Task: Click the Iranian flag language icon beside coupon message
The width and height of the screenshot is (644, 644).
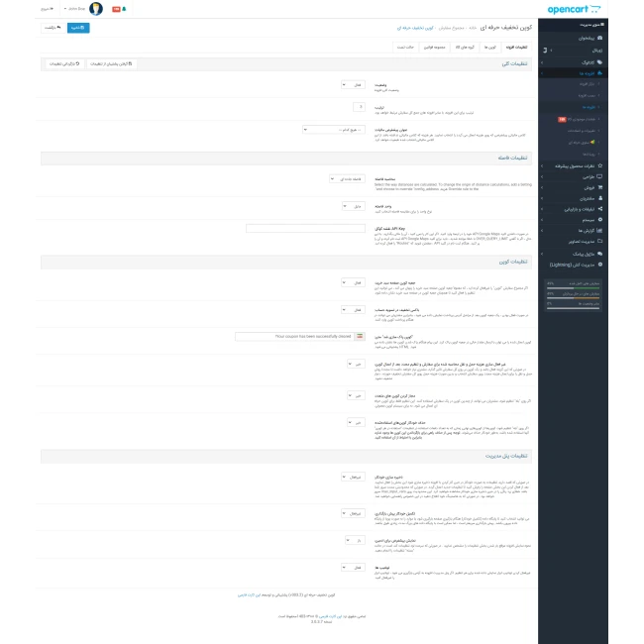Action: [359, 336]
